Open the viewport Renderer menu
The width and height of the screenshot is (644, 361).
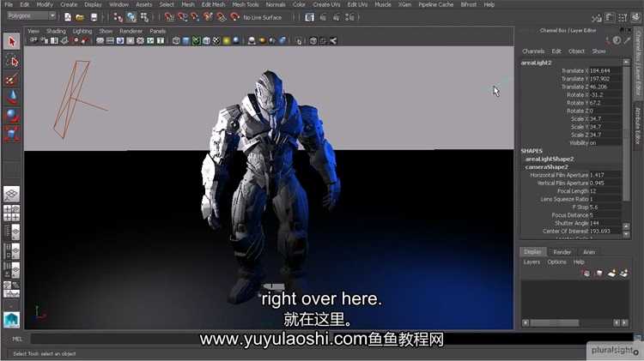point(131,31)
